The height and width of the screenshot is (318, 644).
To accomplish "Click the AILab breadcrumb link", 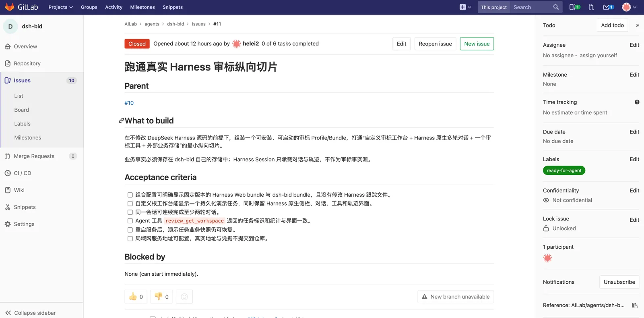I will [x=131, y=24].
